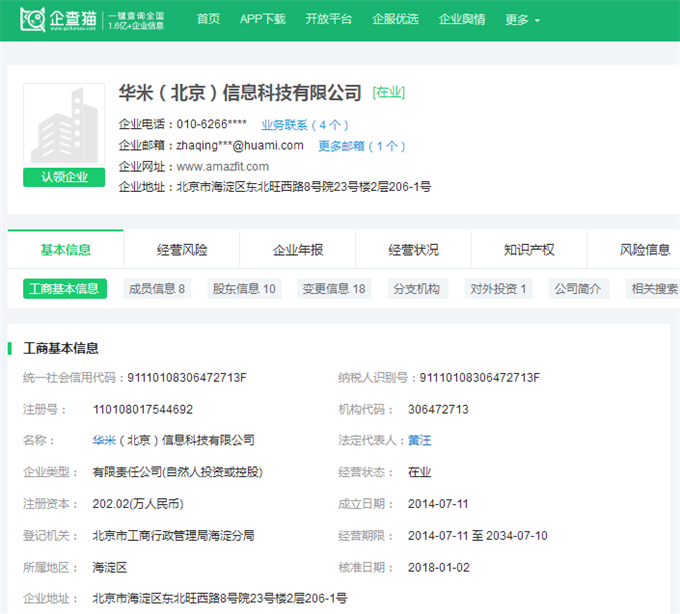Go to 开放平台 in top navigation
Viewport: 680px width, 614px height.
click(328, 19)
